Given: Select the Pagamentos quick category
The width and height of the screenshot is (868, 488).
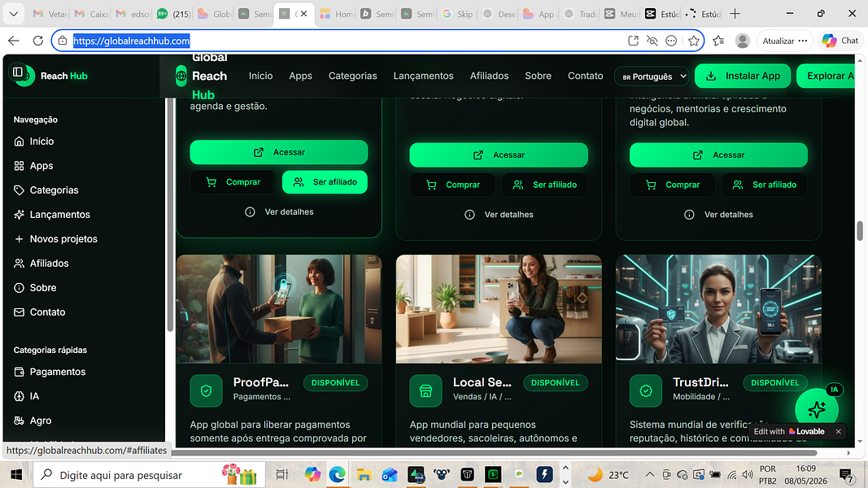Looking at the screenshot, I should point(50,371).
